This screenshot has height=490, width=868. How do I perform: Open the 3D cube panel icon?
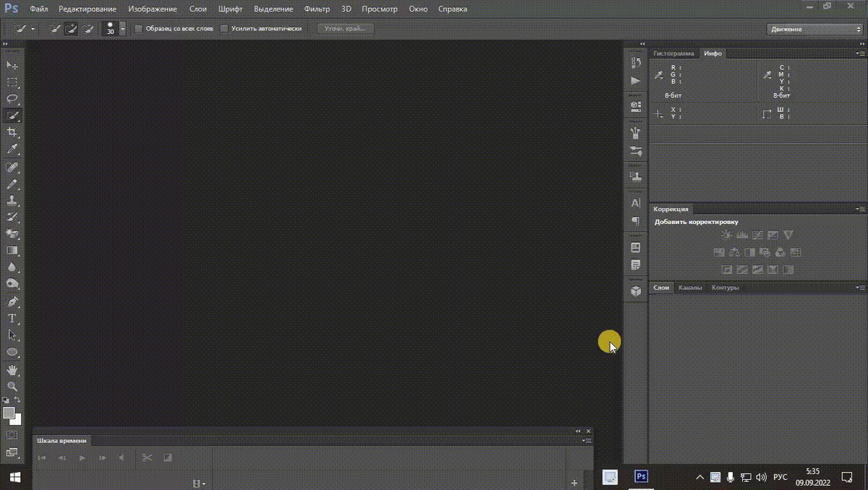636,291
